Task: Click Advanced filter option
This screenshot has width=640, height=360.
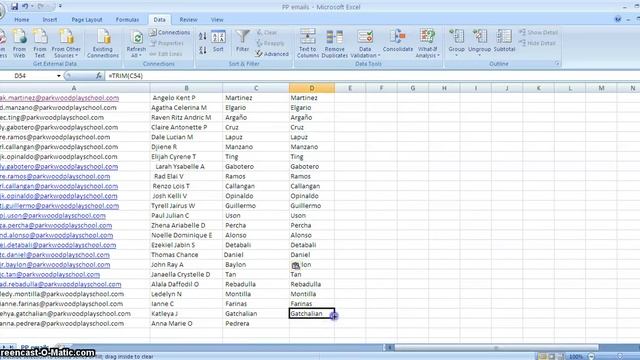Action: coord(272,54)
